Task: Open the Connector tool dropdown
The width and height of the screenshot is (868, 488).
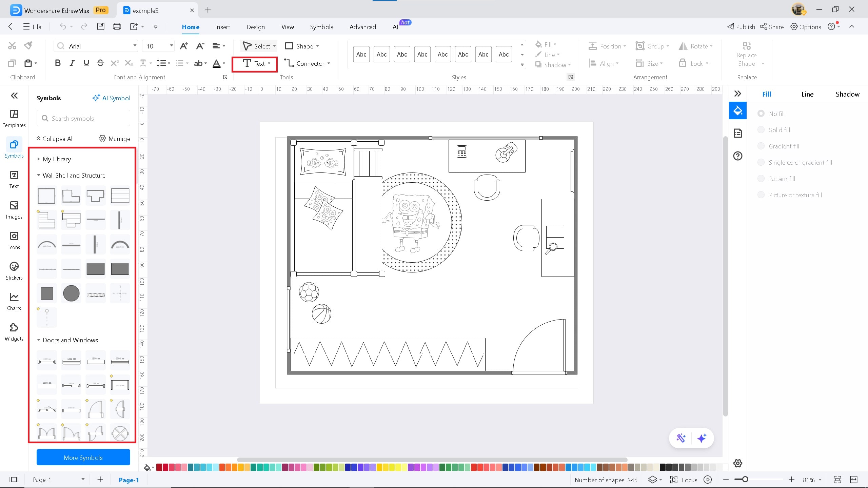Action: (329, 63)
